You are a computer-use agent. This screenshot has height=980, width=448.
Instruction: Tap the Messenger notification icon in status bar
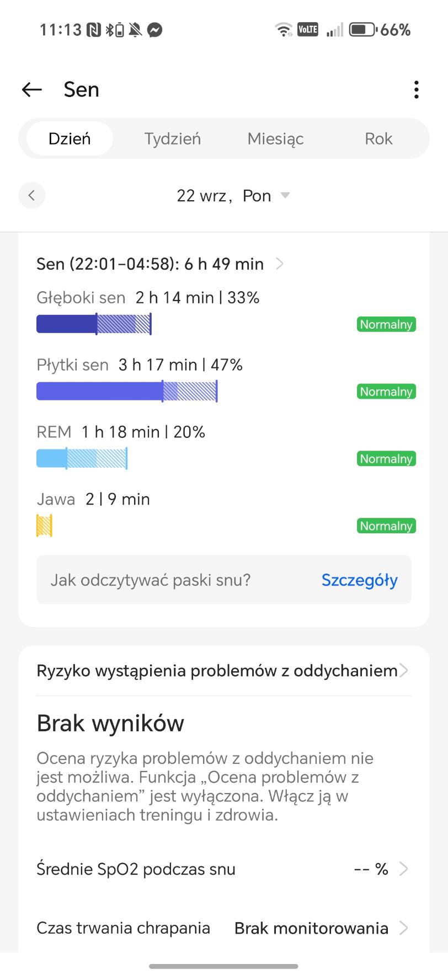tap(155, 30)
